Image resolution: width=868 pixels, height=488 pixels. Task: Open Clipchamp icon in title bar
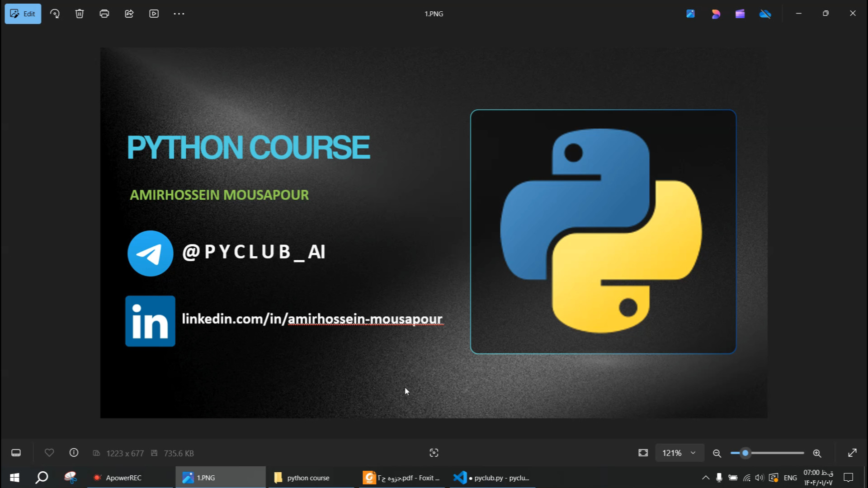[740, 14]
